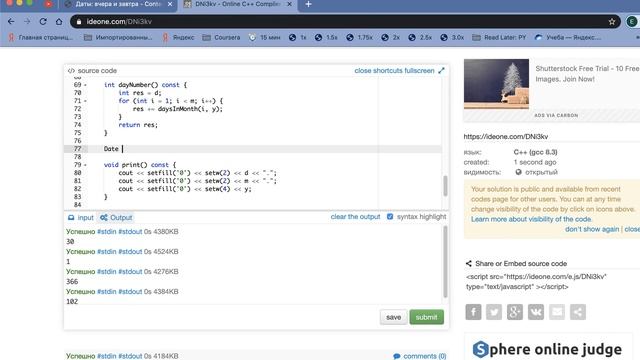
Task: Click the fullscreen link in editor header
Action: (x=419, y=71)
